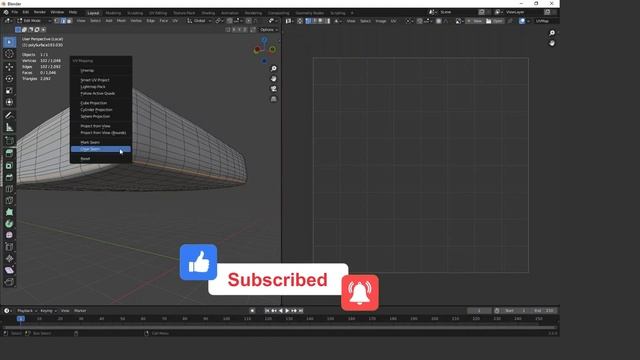Screen dimensions: 640x360
Task: Open the Keying dropdown in timeline
Action: [x=48, y=311]
